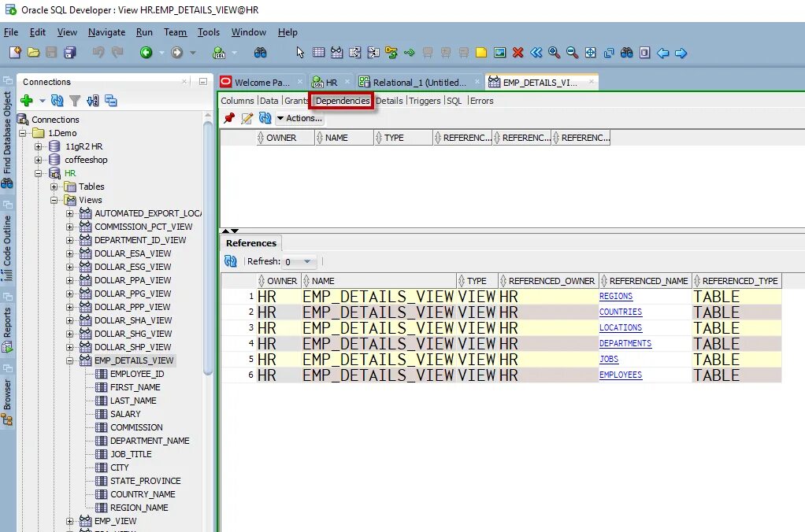This screenshot has height=532, width=805.
Task: Close the HR worksheet tab
Action: [347, 82]
